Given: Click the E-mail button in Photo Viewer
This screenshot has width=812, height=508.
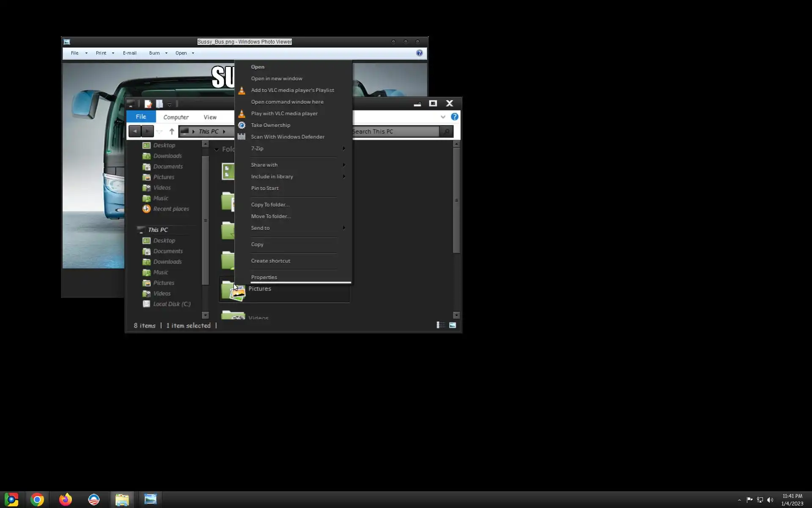Looking at the screenshot, I should click(129, 53).
